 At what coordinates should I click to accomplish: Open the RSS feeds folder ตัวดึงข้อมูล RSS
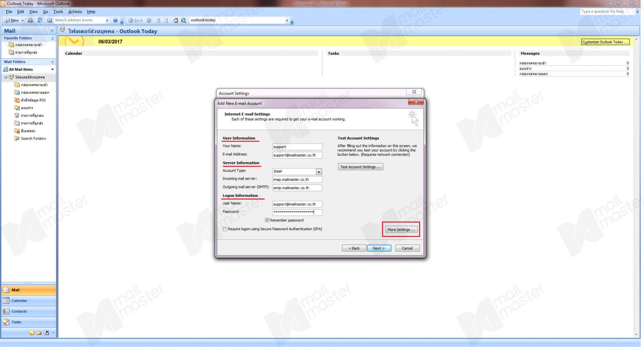click(x=30, y=100)
